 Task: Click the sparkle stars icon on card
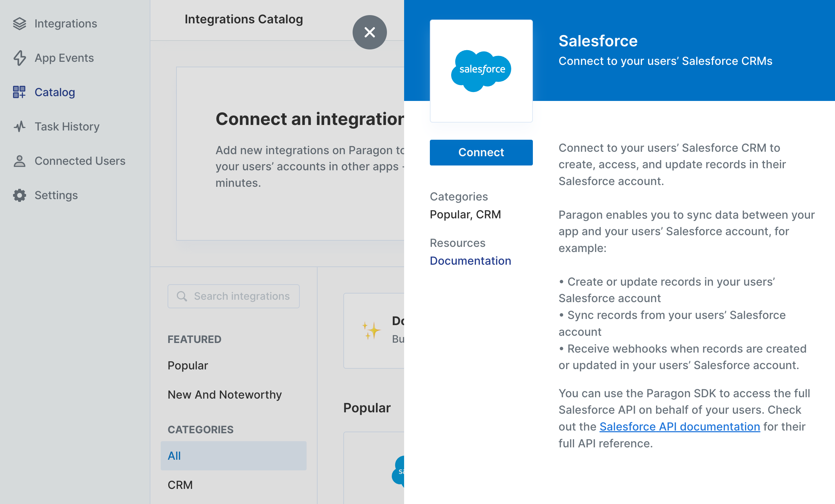(x=371, y=331)
